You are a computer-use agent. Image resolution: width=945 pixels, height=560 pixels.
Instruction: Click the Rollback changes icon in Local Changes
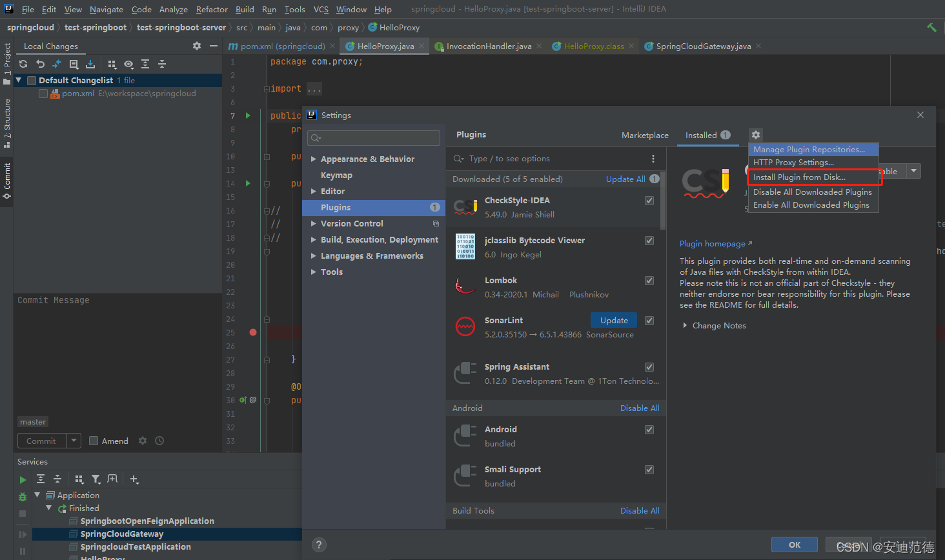(40, 65)
